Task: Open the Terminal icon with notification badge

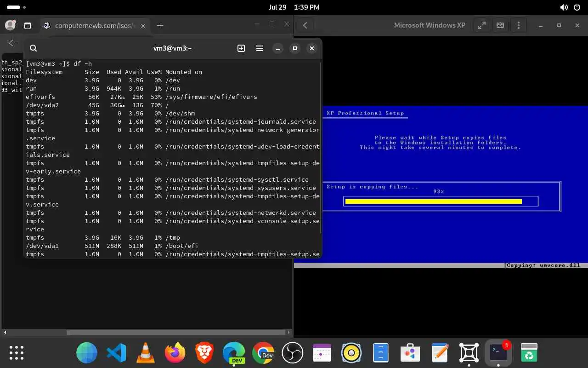Action: click(x=498, y=353)
